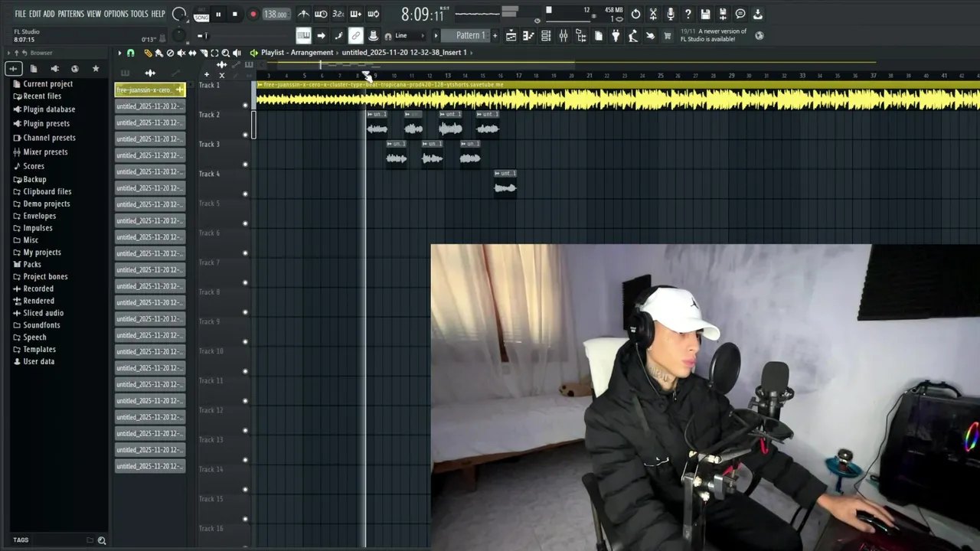Select the playlist pencil draw tool
The image size is (980, 551).
coord(148,53)
